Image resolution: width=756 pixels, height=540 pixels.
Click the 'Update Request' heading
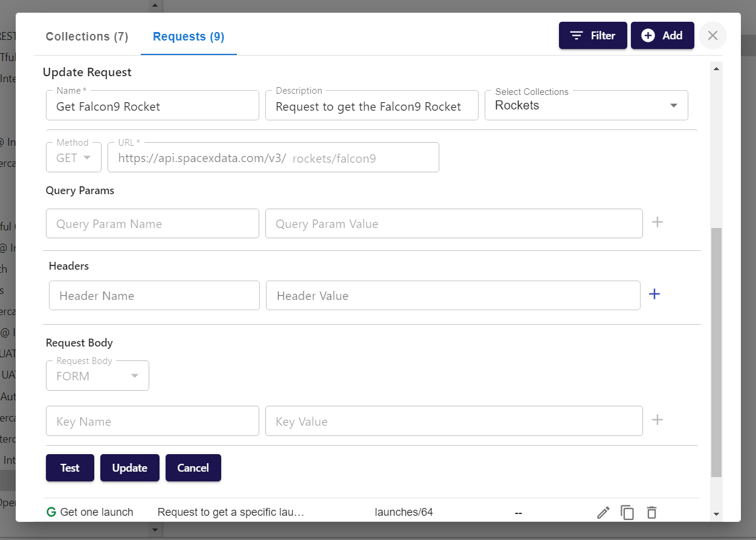87,72
